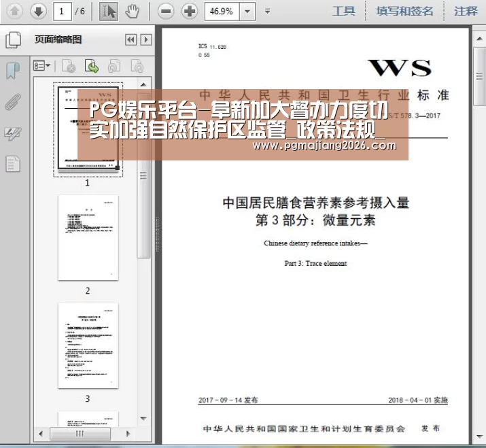Zoom in with the plus button
486x448 pixels.
190,12
